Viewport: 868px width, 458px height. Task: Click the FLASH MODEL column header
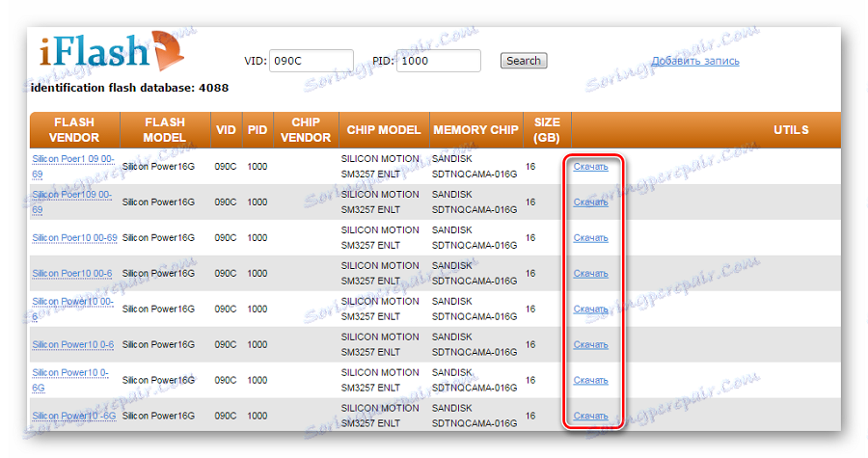point(165,130)
